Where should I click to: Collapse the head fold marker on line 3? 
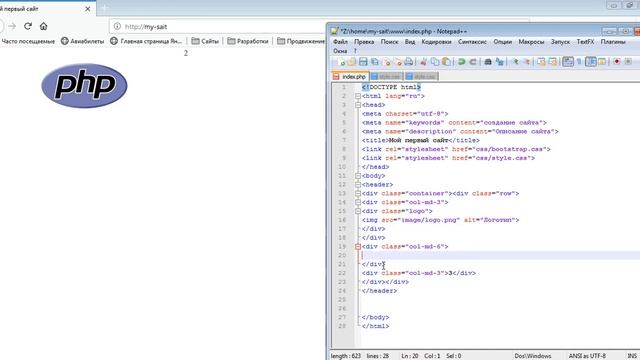(x=358, y=105)
